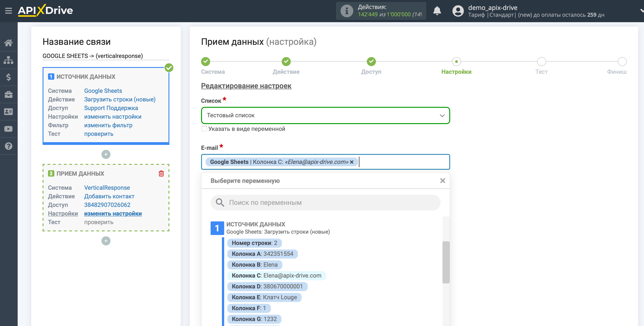The width and height of the screenshot is (644, 326).
Task: Click the ApiX-Drive logo
Action: [45, 10]
